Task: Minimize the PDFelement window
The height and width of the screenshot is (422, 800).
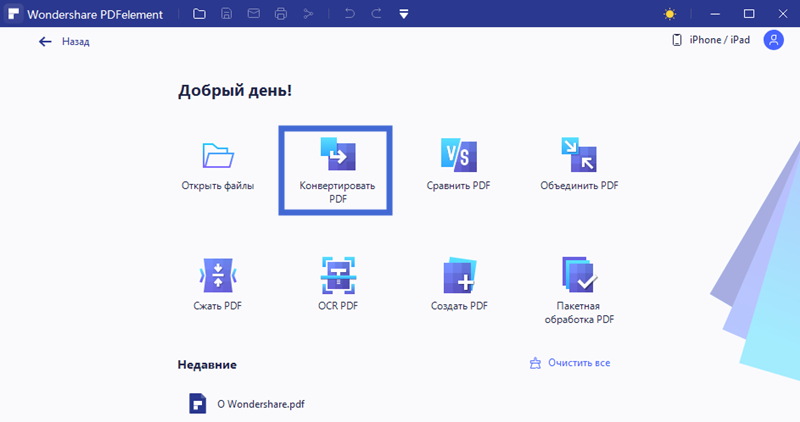Action: pos(715,14)
